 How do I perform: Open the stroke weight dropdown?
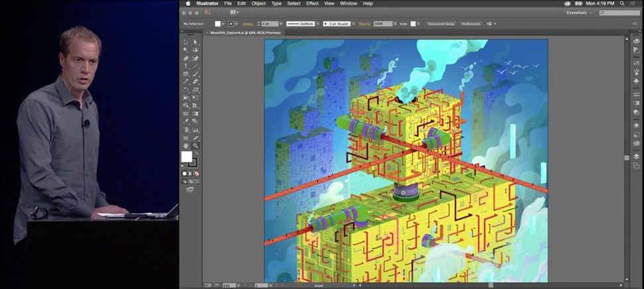(x=281, y=24)
